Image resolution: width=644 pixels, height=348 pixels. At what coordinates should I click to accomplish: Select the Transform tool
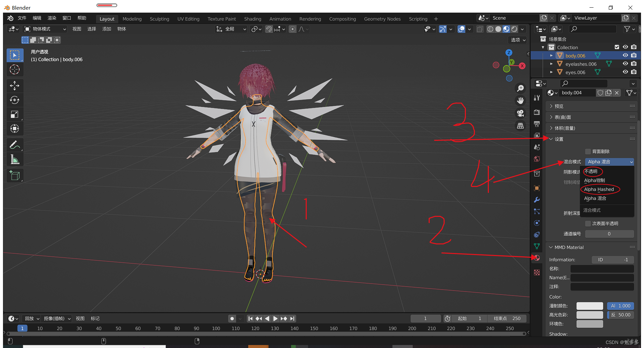pyautogui.click(x=15, y=129)
